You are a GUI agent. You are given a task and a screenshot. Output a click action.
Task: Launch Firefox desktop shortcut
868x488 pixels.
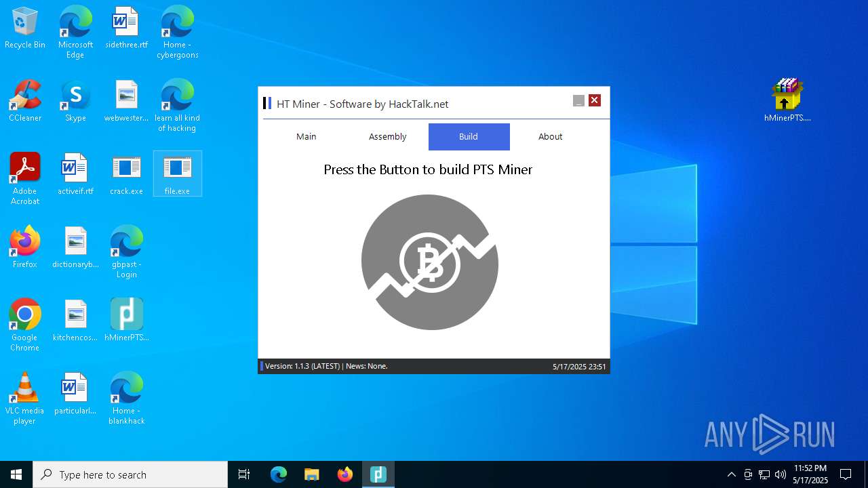[25, 247]
